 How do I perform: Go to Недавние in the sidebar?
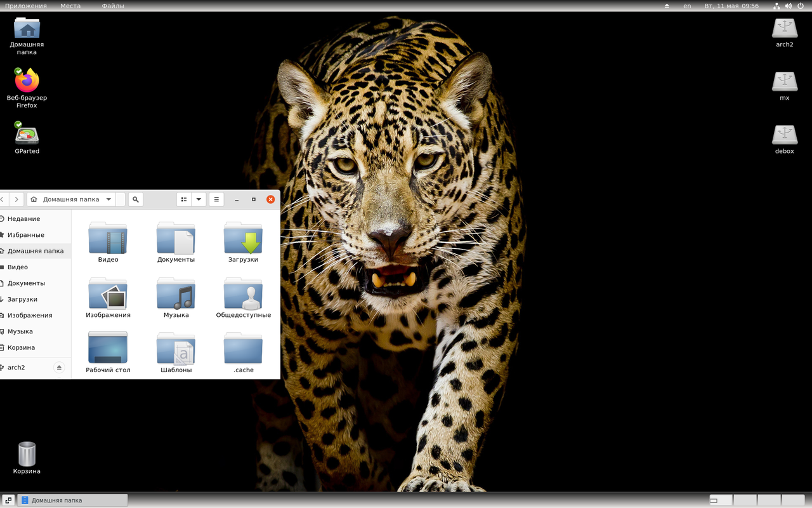click(36, 219)
